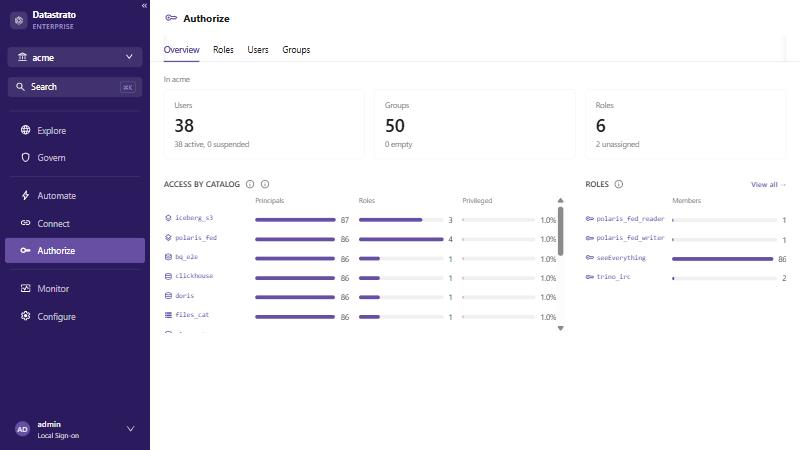Switch to the Overview tab
The height and width of the screenshot is (450, 800).
point(181,49)
